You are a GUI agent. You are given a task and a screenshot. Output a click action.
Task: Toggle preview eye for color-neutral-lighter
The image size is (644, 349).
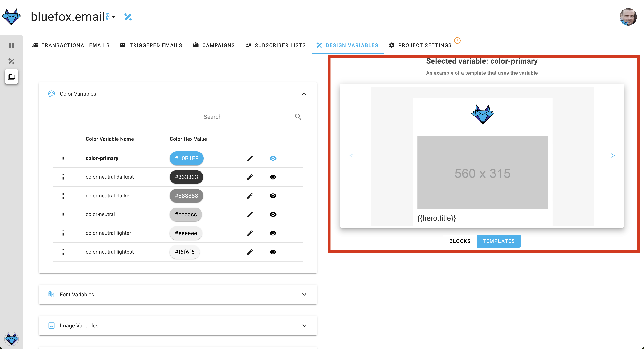click(273, 233)
